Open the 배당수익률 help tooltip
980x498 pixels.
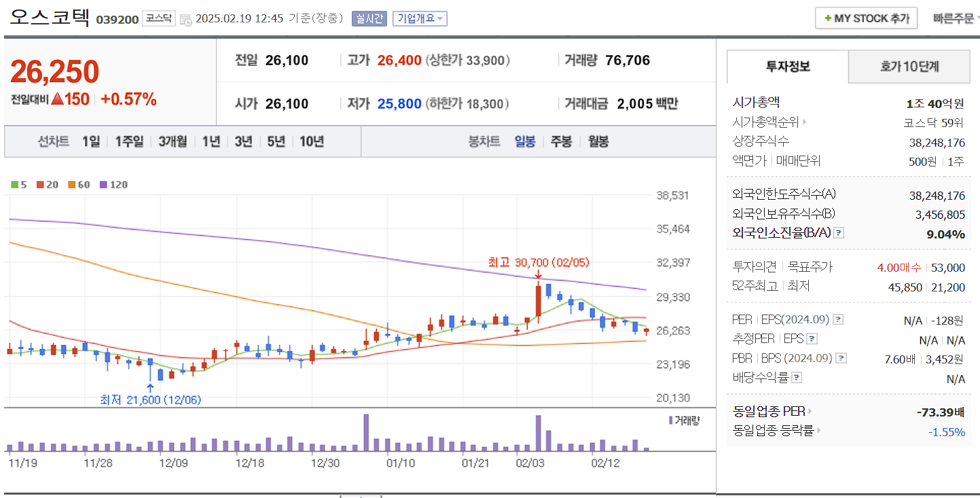[797, 377]
